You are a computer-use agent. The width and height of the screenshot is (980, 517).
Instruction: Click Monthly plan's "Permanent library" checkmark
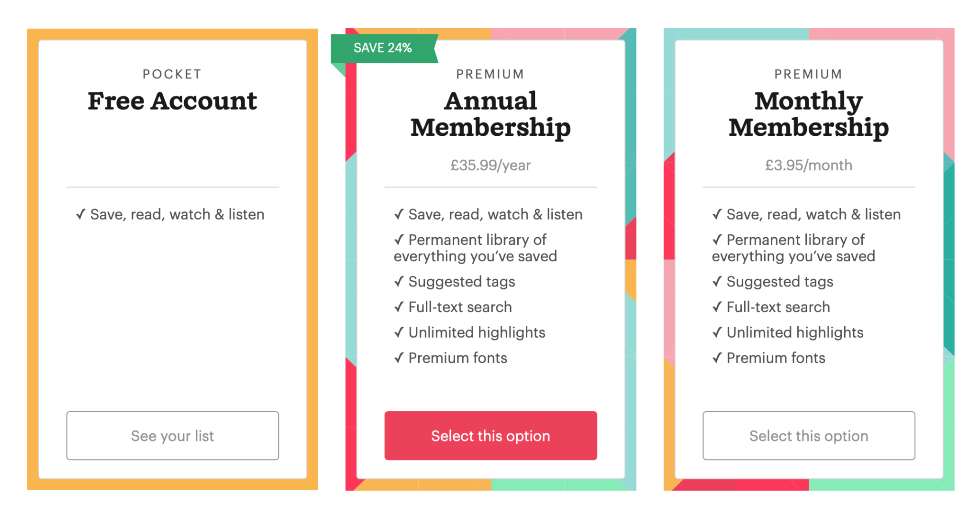tap(717, 240)
